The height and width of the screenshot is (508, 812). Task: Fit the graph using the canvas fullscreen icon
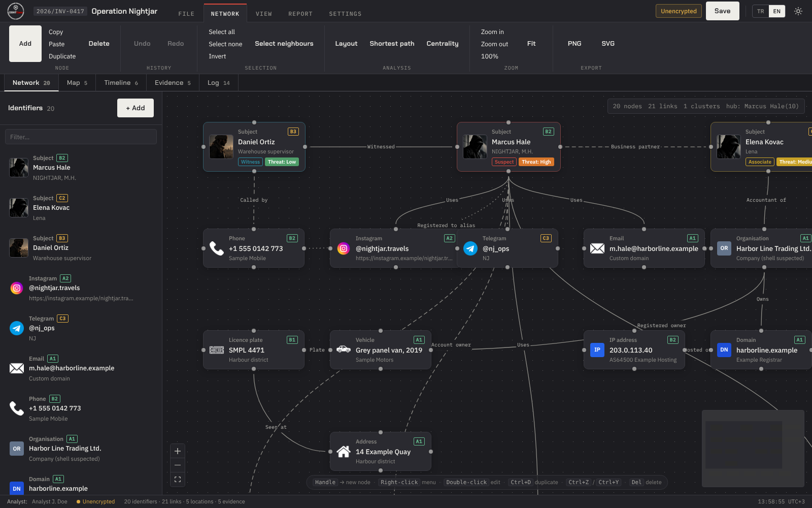click(x=178, y=480)
